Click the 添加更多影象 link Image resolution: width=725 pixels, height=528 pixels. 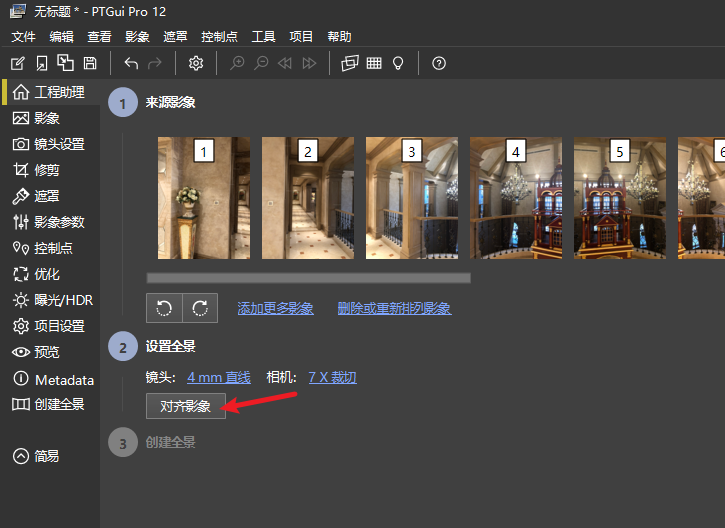point(276,308)
